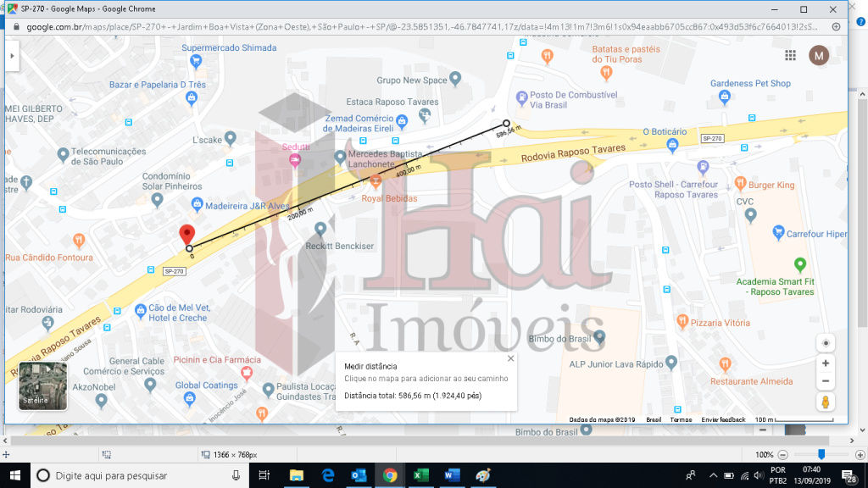Screen dimensions: 868x488
Task: Open Microsoft Edge from the taskbar
Action: pyautogui.click(x=328, y=475)
